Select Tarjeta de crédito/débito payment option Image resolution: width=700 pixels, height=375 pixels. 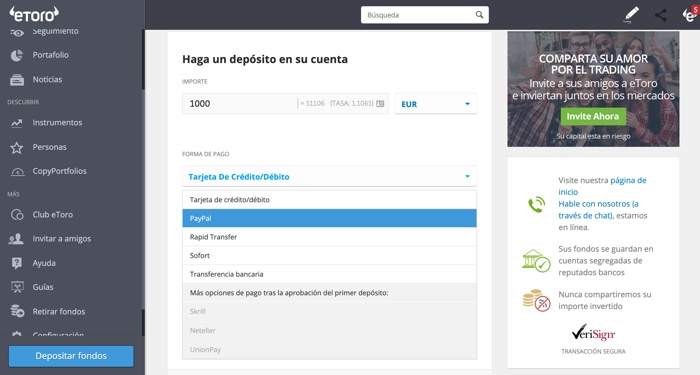click(329, 200)
